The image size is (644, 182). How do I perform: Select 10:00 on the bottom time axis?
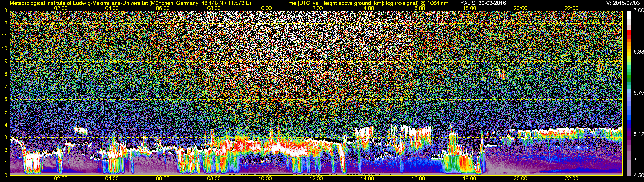point(265,179)
